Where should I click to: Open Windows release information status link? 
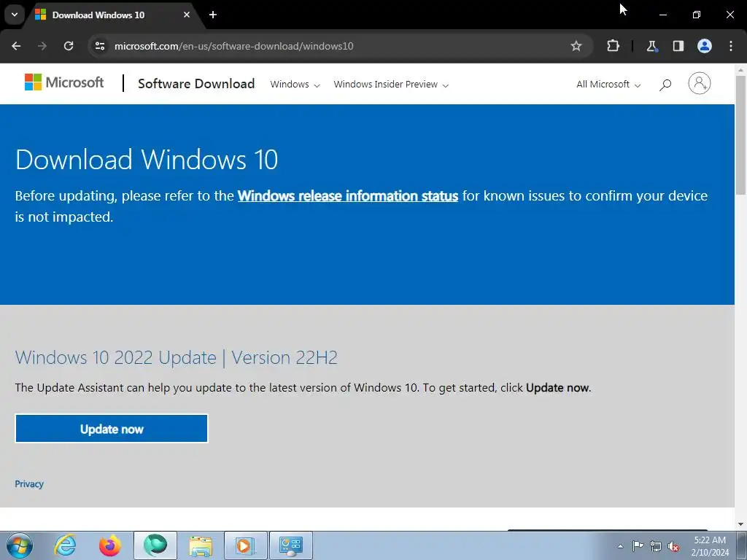click(x=348, y=195)
